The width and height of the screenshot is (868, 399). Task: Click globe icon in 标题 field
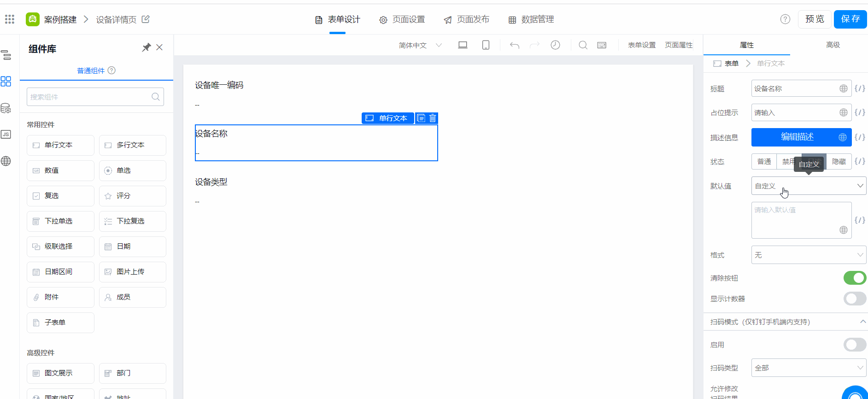click(843, 88)
